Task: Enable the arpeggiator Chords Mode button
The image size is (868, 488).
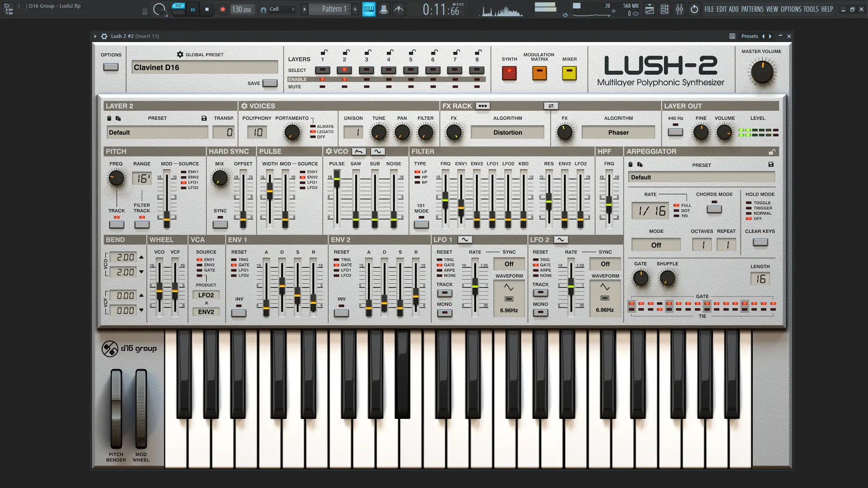Action: [x=714, y=209]
